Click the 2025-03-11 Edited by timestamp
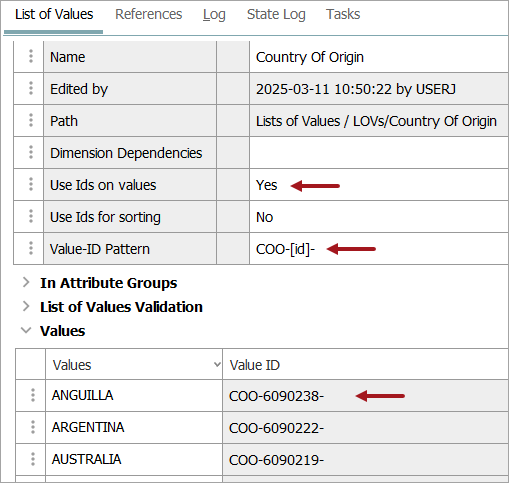Viewport: 509px width, 483px height. pos(357,89)
